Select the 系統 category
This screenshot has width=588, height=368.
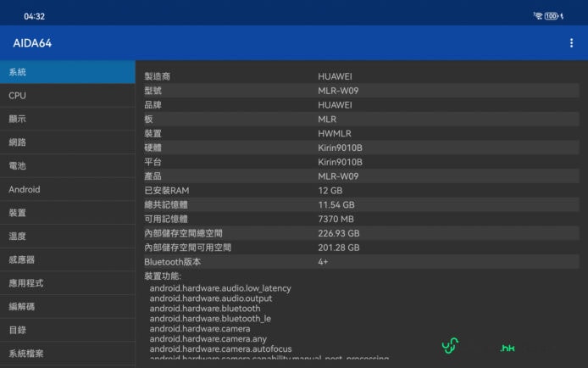pos(68,72)
